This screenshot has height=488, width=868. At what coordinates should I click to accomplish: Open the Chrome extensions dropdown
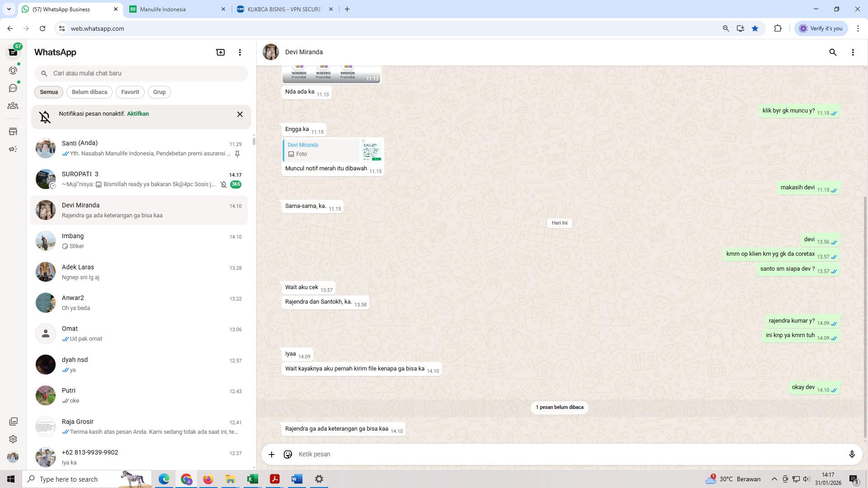pyautogui.click(x=778, y=28)
